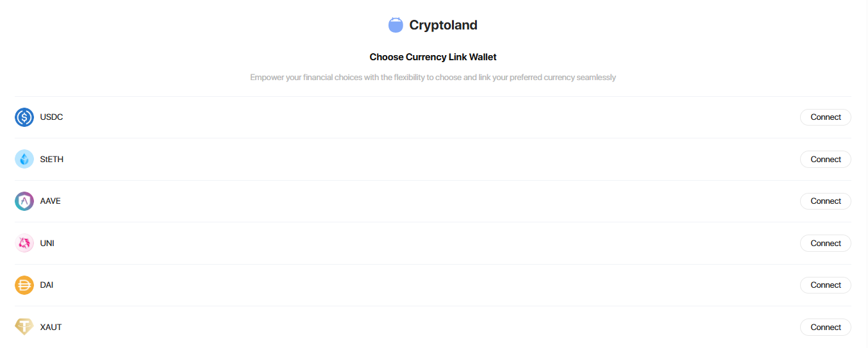The height and width of the screenshot is (348, 868).
Task: Click the StETH currency label
Action: [51, 159]
